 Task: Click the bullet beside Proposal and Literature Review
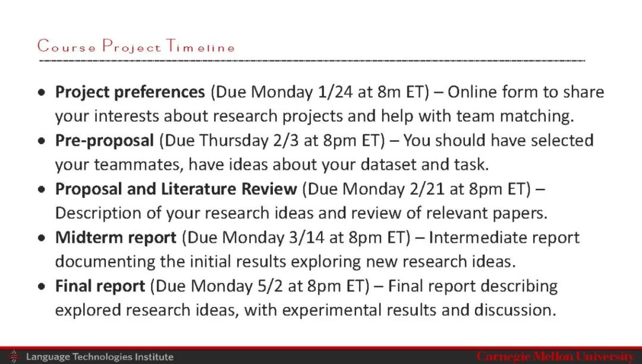coord(41,190)
